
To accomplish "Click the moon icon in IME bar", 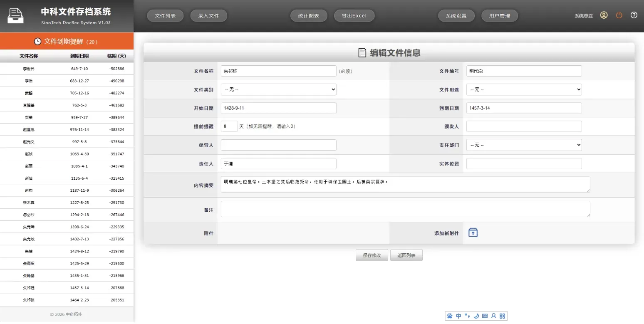I will (476, 316).
